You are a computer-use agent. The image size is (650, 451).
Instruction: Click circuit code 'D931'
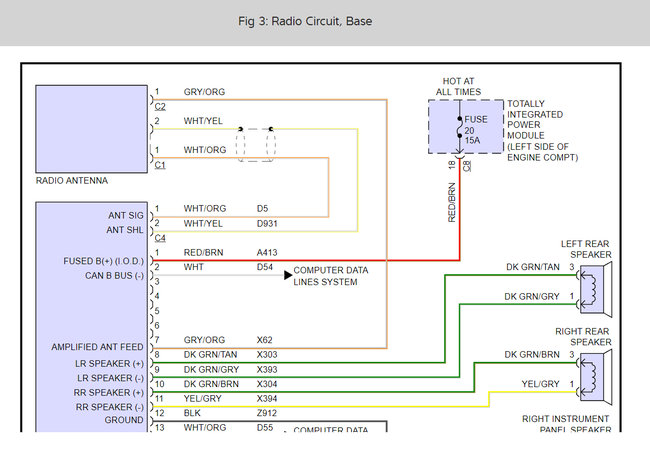[x=267, y=223]
